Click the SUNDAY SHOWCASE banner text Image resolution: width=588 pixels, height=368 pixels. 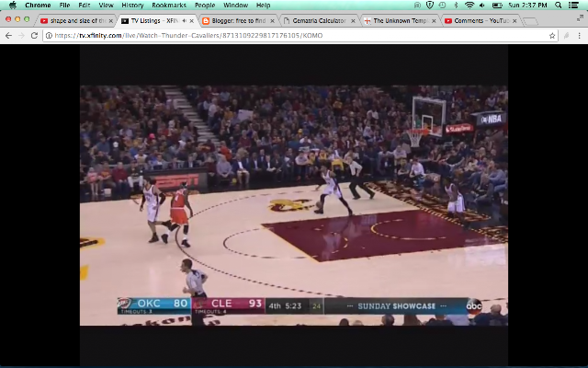coord(396,306)
